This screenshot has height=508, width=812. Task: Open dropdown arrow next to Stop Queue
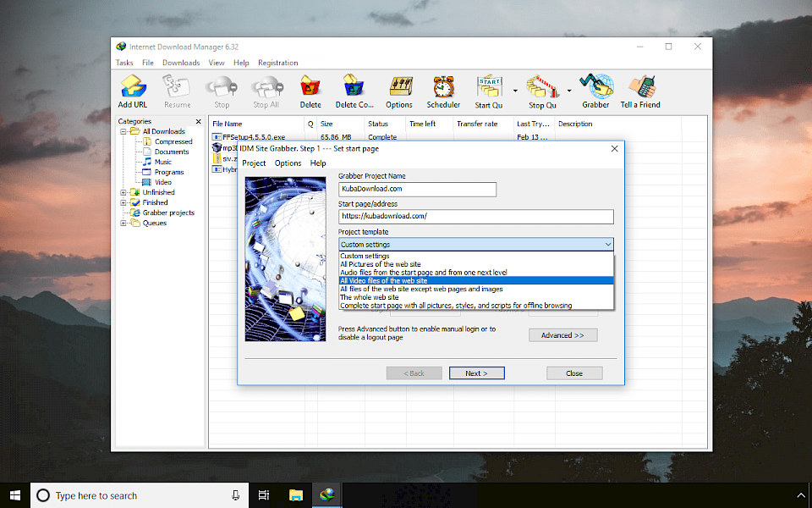[568, 91]
